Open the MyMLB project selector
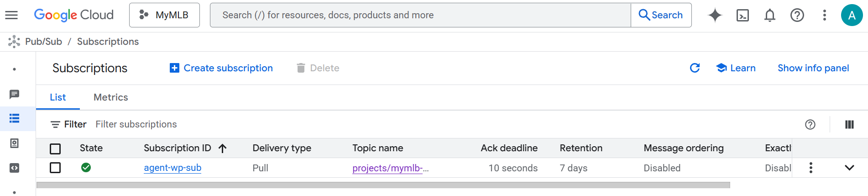868x196 pixels. pyautogui.click(x=164, y=15)
